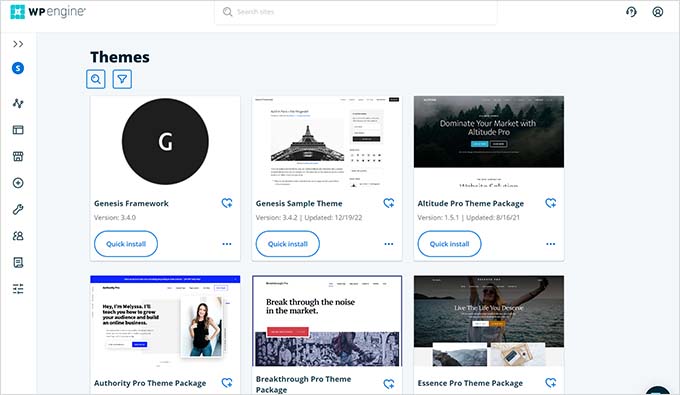This screenshot has height=395, width=680.
Task: Open the themes filter funnel button
Action: [x=122, y=79]
